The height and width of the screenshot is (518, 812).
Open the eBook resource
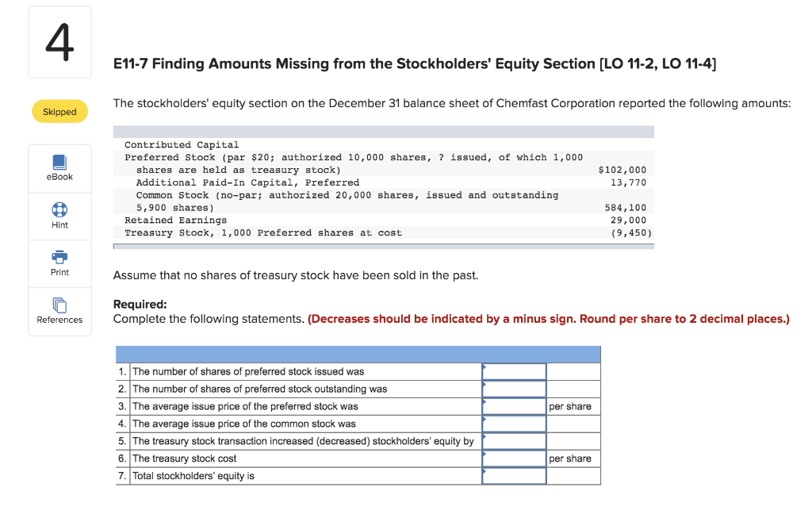[59, 167]
